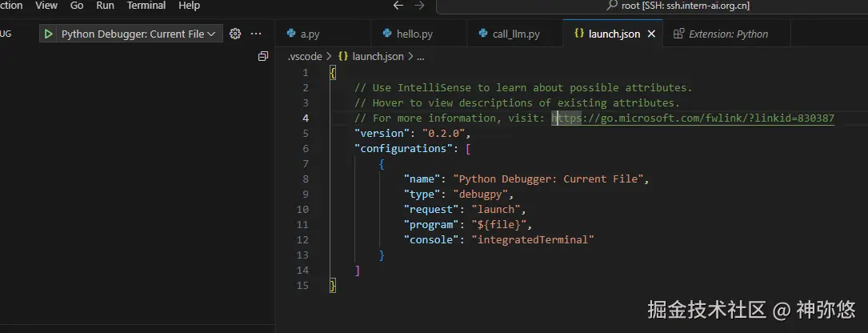Click the "request" key on line 10
Viewport: 868px width, 333px height.
coord(432,210)
